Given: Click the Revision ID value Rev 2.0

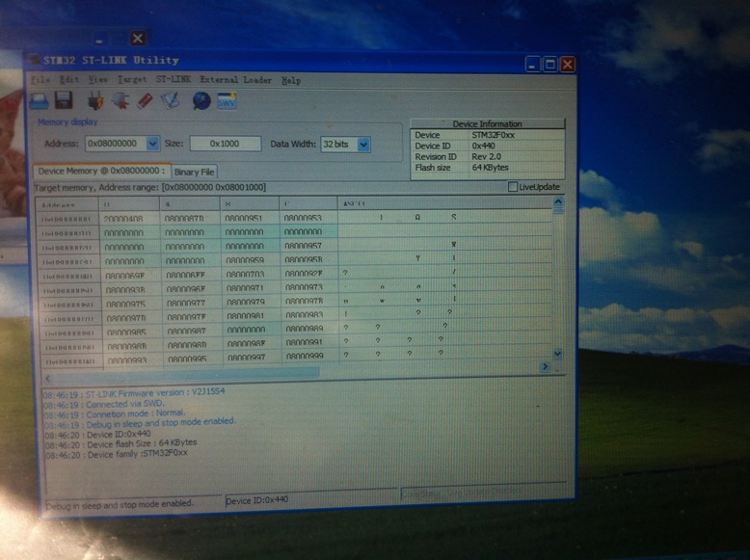Looking at the screenshot, I should [x=486, y=157].
